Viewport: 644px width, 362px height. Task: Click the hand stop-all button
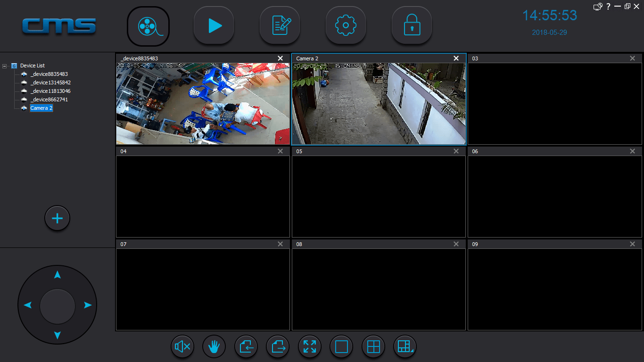[x=214, y=347]
